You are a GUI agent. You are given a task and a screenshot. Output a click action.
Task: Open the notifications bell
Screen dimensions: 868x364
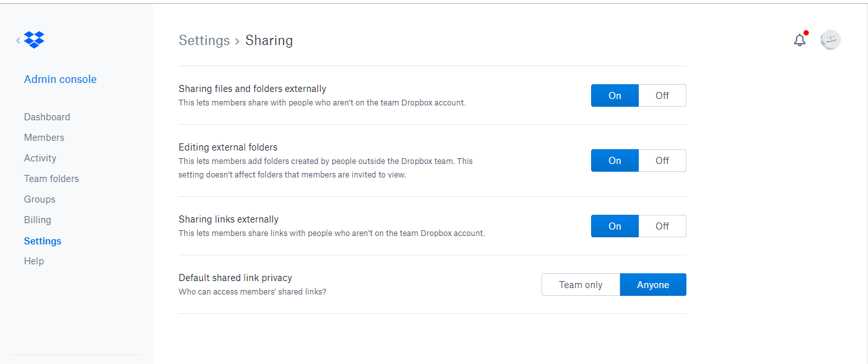pyautogui.click(x=800, y=40)
